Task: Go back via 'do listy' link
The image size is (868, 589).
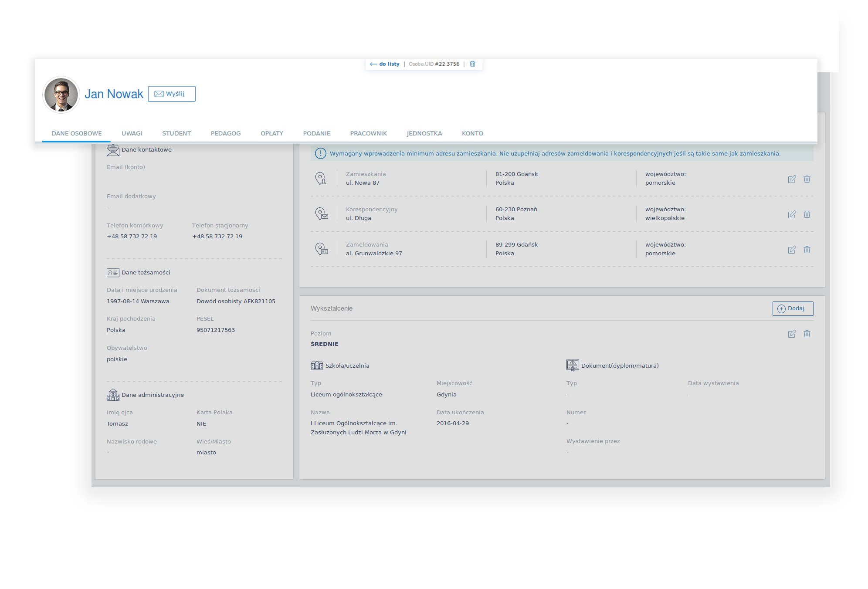Action: pyautogui.click(x=385, y=64)
